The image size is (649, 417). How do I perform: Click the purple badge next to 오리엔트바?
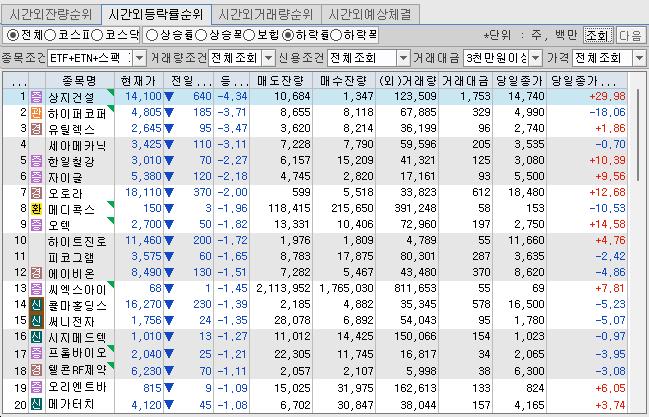pyautogui.click(x=36, y=388)
